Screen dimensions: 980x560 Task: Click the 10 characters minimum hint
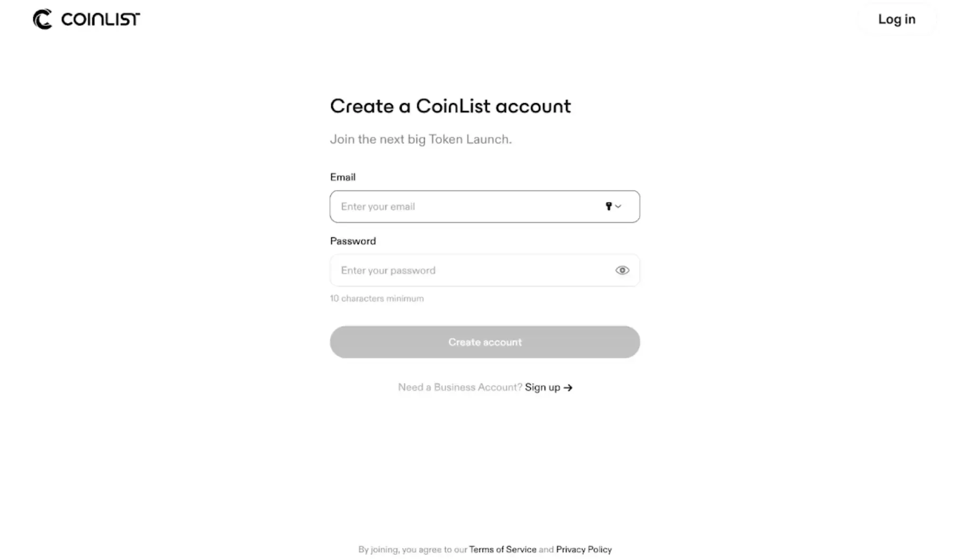point(377,299)
